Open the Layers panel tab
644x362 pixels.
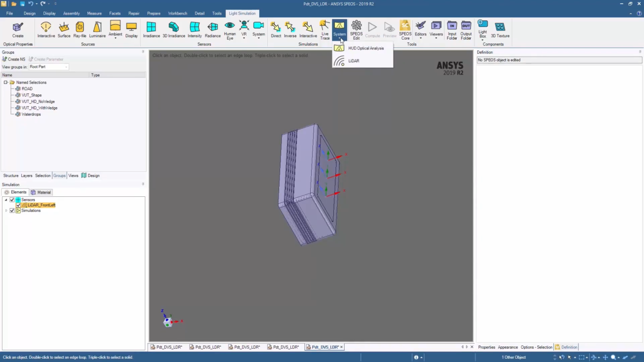(x=27, y=175)
